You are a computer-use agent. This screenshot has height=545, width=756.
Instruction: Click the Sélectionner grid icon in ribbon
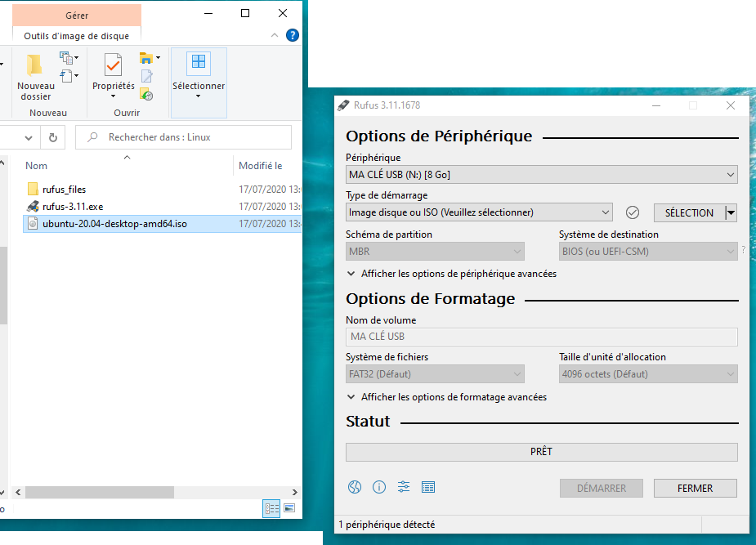pos(199,62)
